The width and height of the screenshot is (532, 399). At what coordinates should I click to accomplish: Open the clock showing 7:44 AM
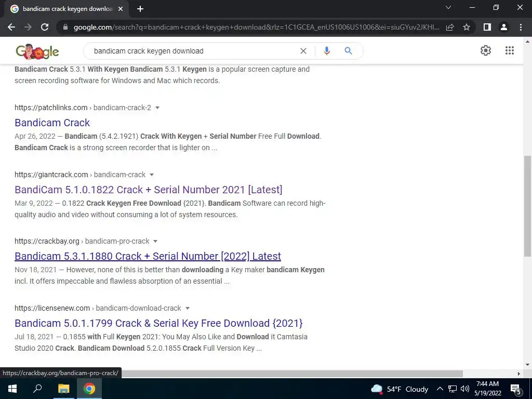pyautogui.click(x=487, y=389)
